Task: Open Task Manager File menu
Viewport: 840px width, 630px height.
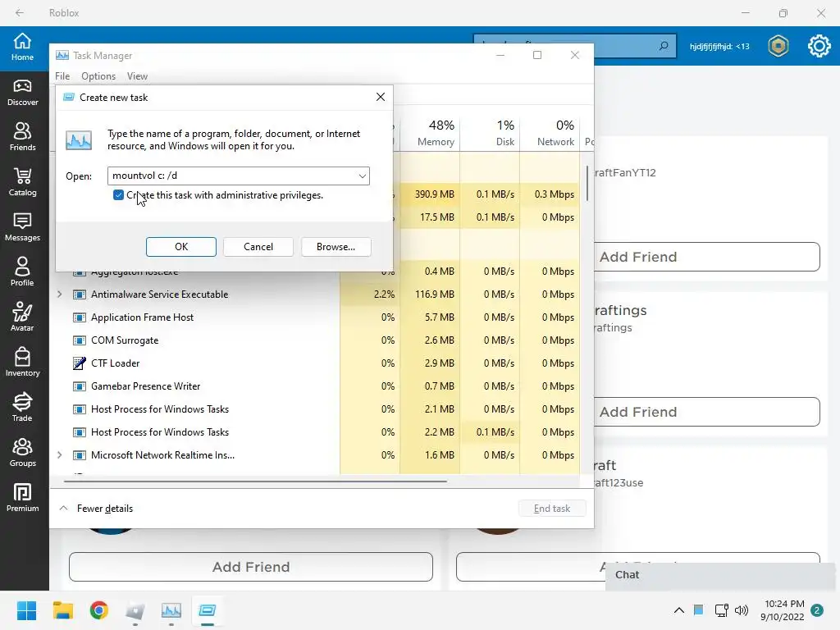Action: (x=62, y=76)
